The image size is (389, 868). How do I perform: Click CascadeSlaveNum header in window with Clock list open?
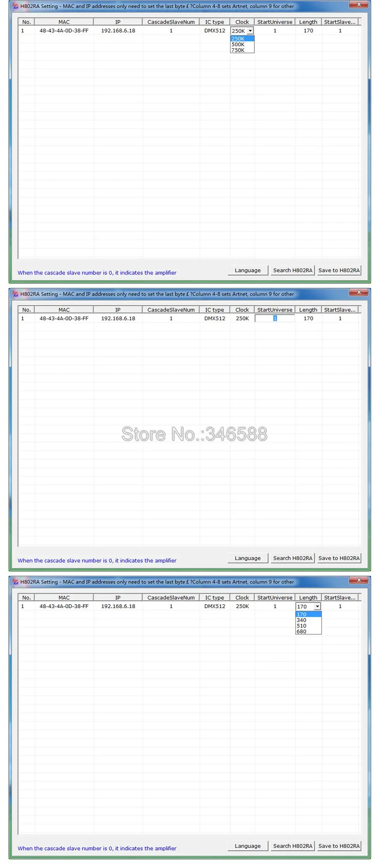pyautogui.click(x=171, y=22)
